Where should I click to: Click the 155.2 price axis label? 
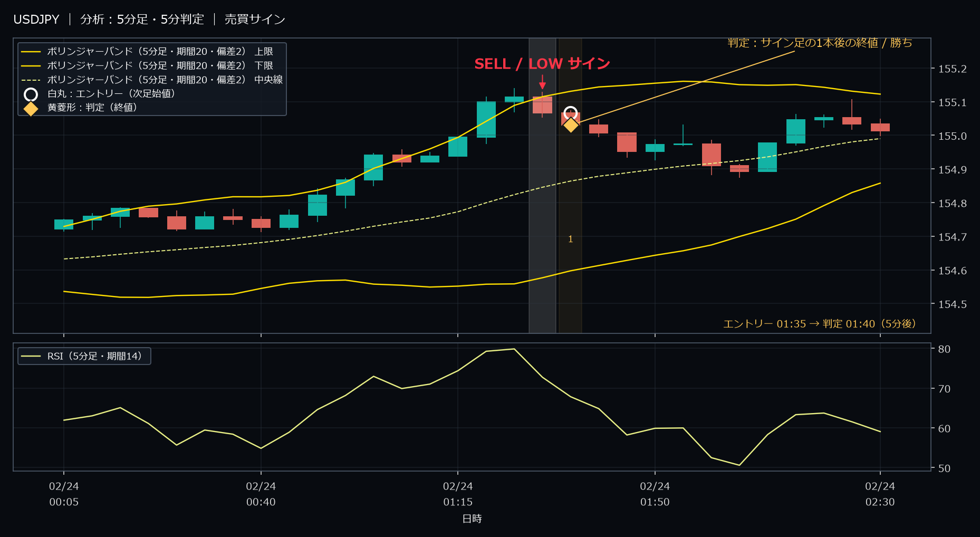pyautogui.click(x=953, y=69)
